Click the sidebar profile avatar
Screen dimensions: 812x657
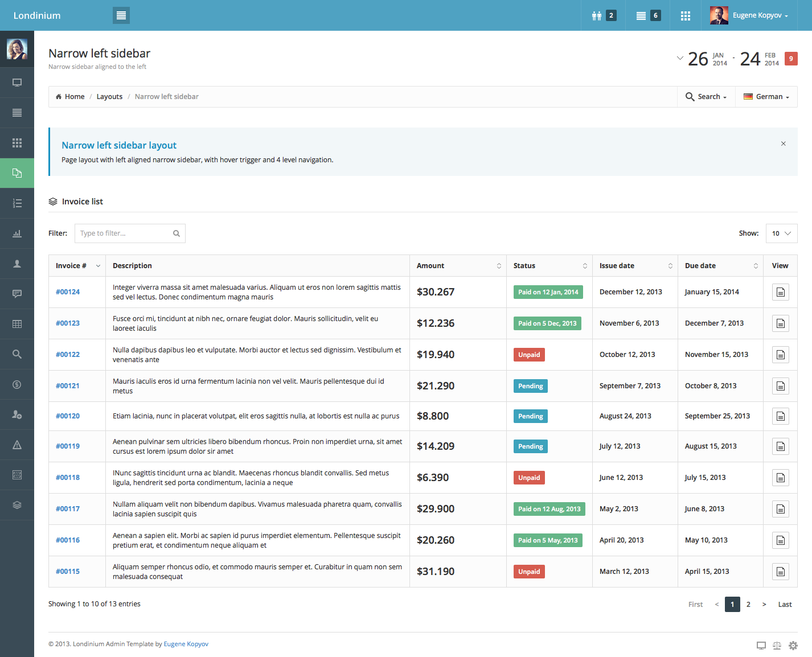pyautogui.click(x=17, y=49)
